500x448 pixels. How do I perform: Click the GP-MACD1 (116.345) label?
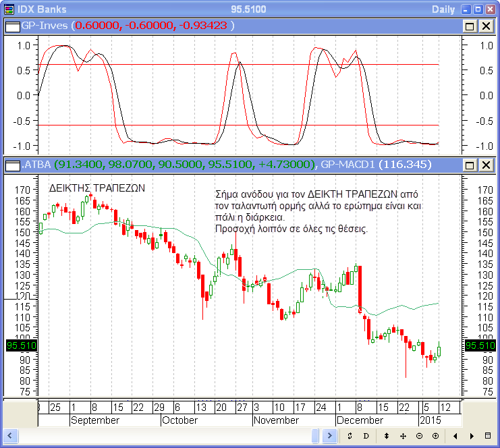point(376,165)
